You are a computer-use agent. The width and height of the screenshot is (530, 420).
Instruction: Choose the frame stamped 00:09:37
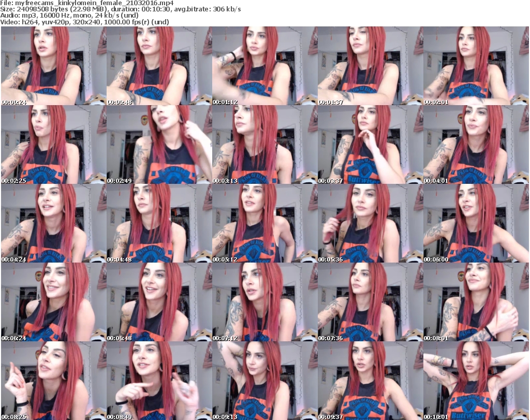tap(370, 381)
